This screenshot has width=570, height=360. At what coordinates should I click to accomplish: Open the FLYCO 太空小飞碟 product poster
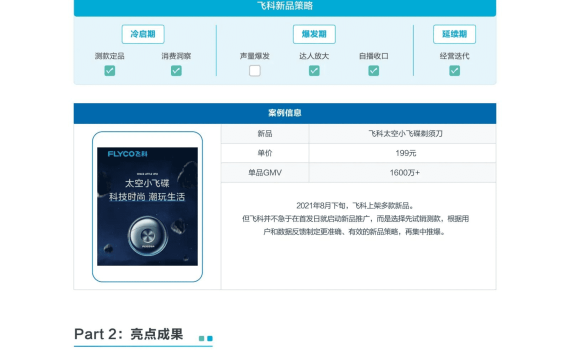pyautogui.click(x=147, y=206)
